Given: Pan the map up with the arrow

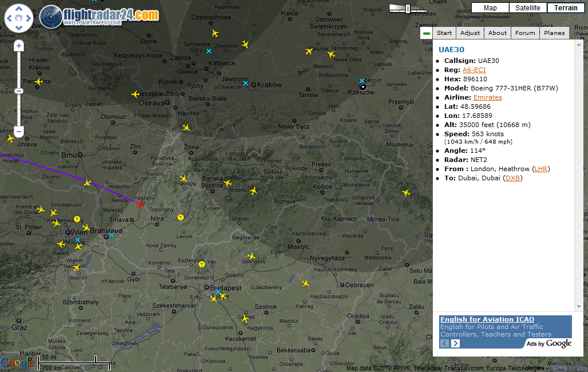Looking at the screenshot, I should 19,9.
